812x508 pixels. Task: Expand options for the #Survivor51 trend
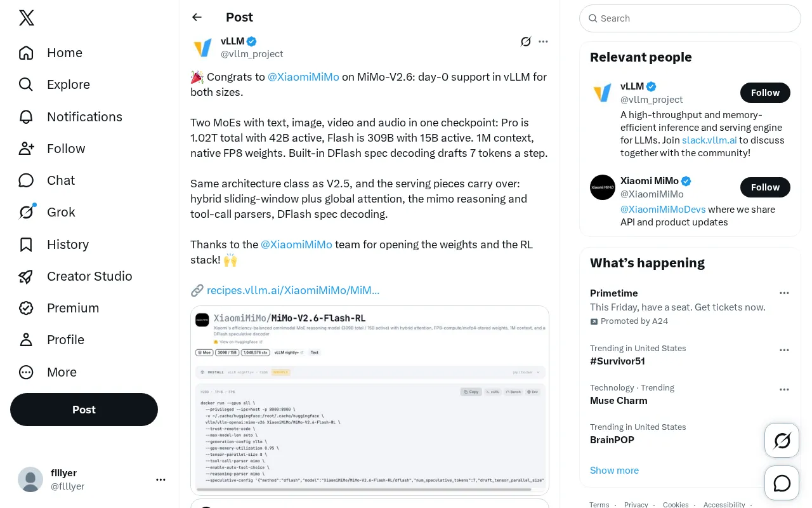click(785, 350)
